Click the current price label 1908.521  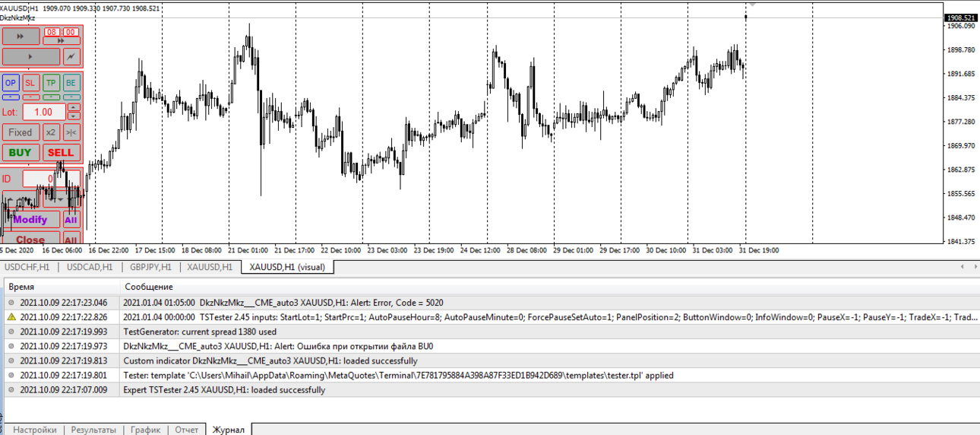tap(961, 17)
